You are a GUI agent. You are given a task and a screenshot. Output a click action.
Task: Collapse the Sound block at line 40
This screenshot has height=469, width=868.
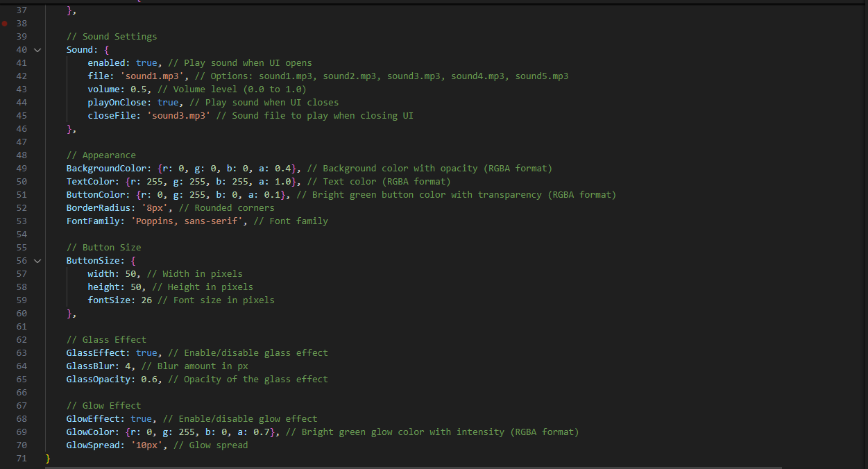point(37,50)
